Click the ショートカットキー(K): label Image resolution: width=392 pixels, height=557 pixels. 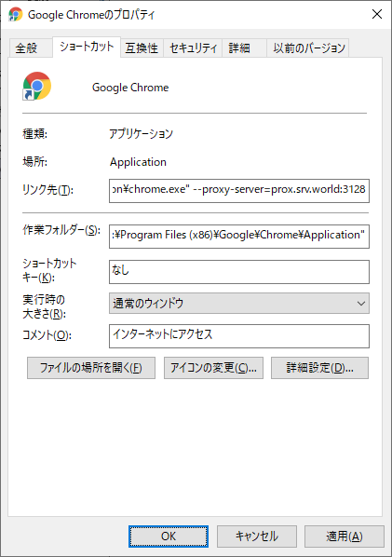point(49,270)
